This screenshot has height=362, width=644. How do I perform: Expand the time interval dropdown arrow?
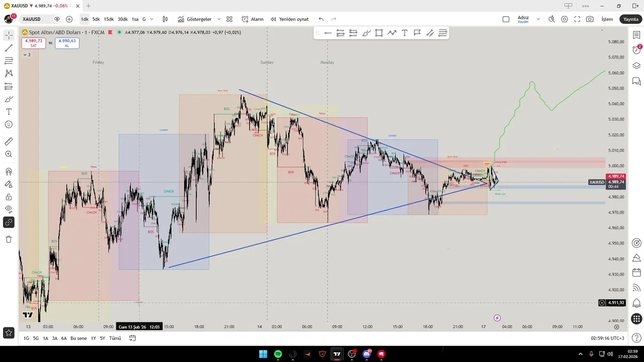coord(152,19)
